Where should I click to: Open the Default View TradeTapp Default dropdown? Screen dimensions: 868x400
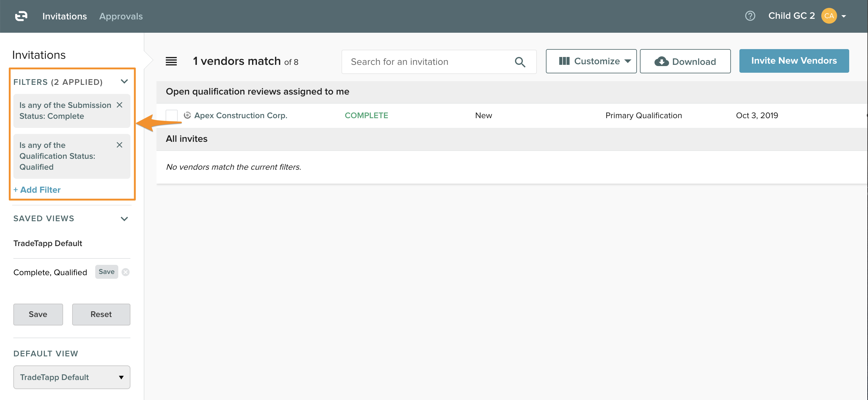point(72,377)
